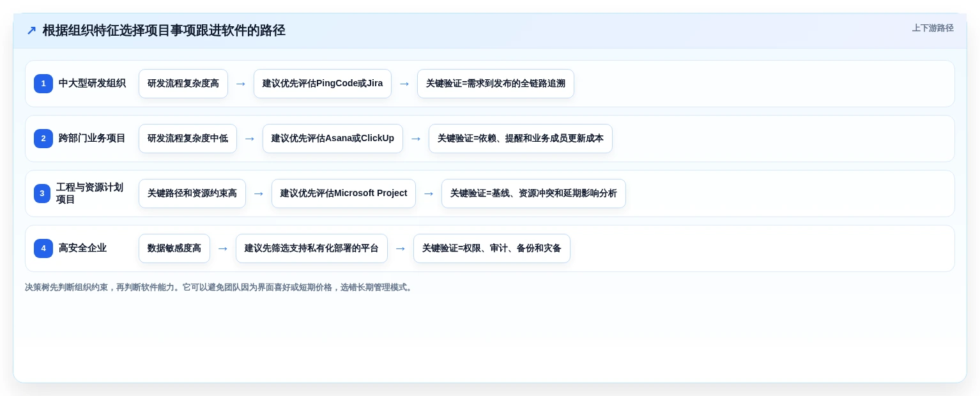This screenshot has height=396, width=980.
Task: Select the step 4 number badge
Action: point(43,248)
